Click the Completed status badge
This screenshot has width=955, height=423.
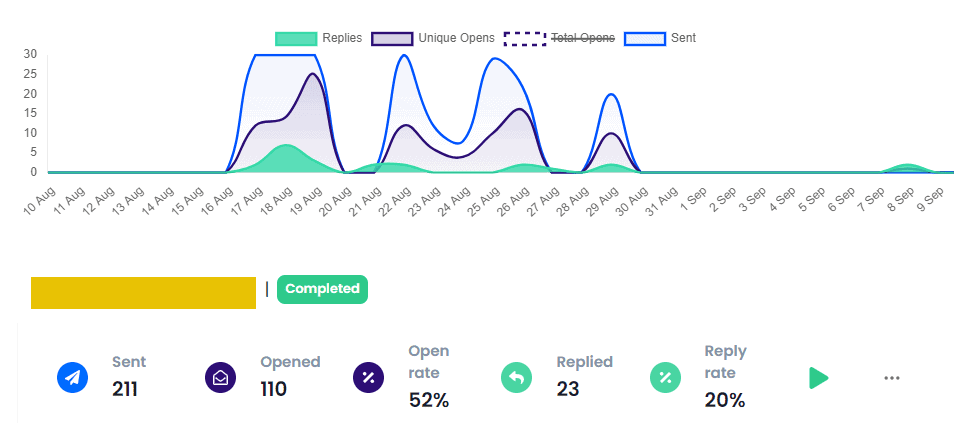click(x=322, y=289)
